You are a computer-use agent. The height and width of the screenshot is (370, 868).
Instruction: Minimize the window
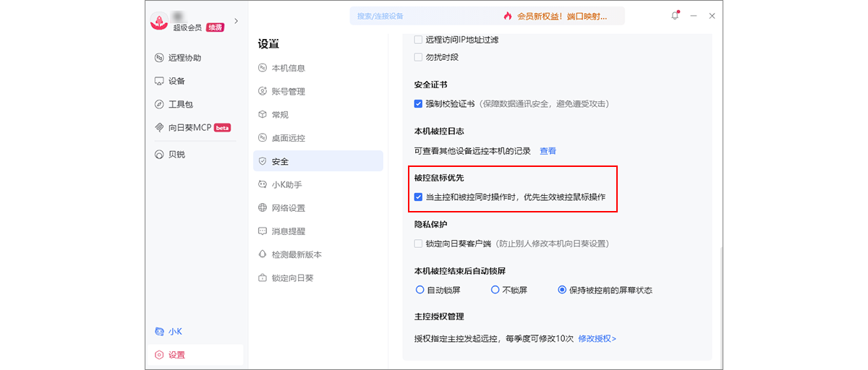point(694,16)
